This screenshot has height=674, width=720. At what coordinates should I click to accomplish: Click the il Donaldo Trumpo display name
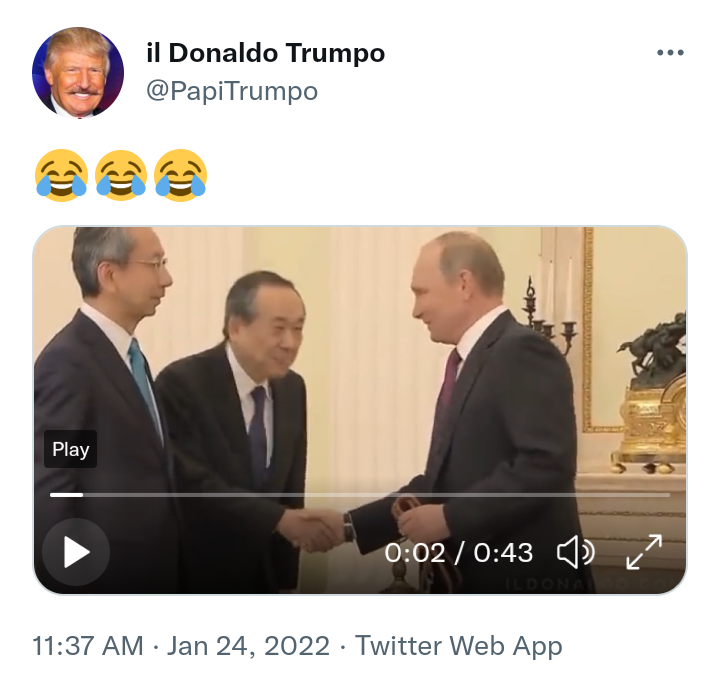tap(265, 53)
